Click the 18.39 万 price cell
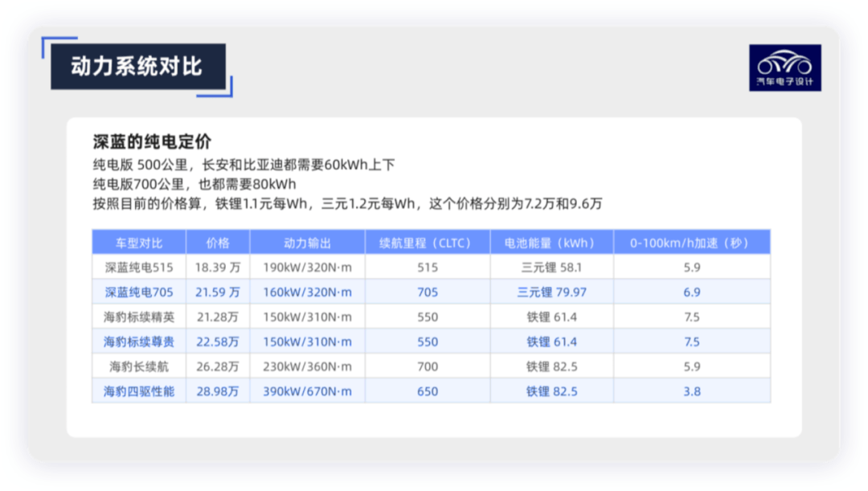 click(x=218, y=268)
